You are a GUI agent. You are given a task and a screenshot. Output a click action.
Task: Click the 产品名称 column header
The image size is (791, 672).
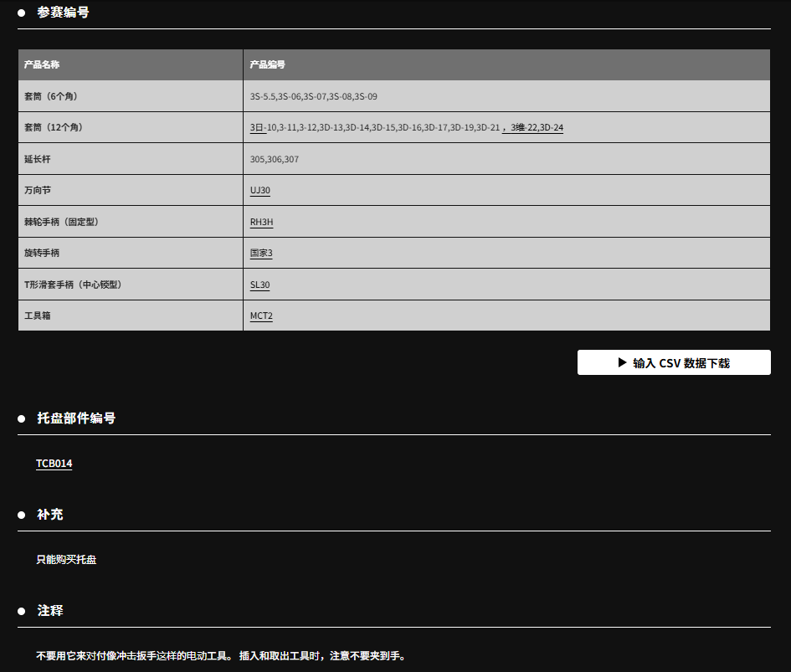(x=42, y=64)
